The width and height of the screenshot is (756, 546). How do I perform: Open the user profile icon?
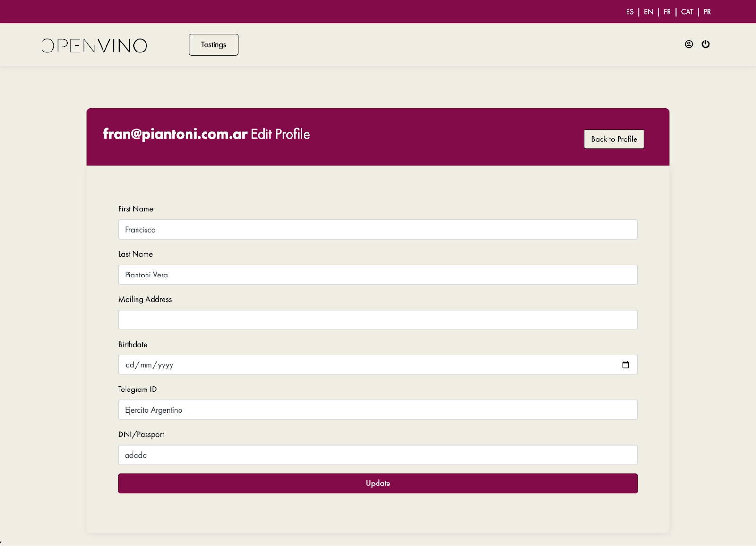pos(689,44)
